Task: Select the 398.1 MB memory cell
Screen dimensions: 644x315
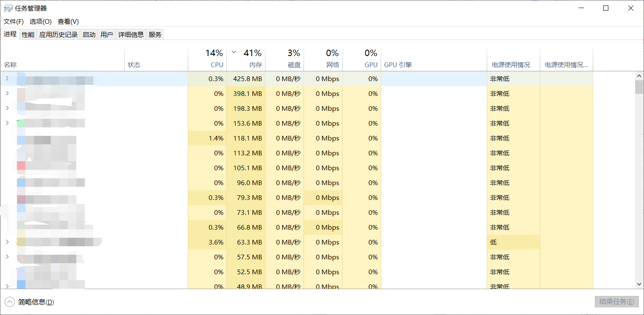Action: (246, 93)
